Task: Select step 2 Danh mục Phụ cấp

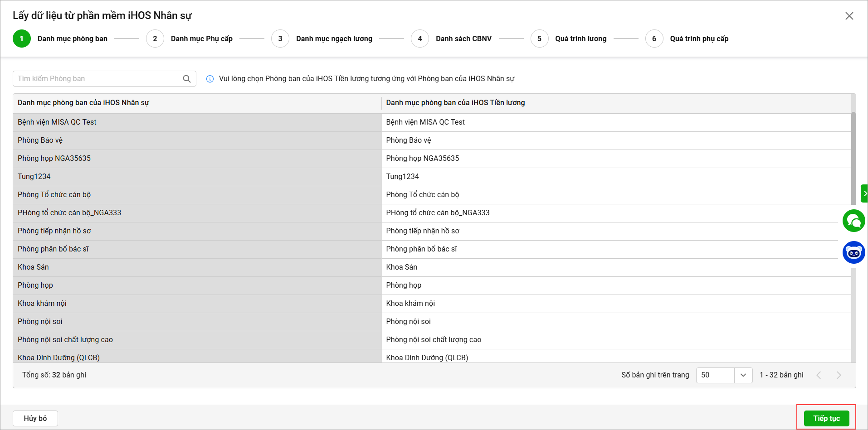Action: click(x=190, y=39)
